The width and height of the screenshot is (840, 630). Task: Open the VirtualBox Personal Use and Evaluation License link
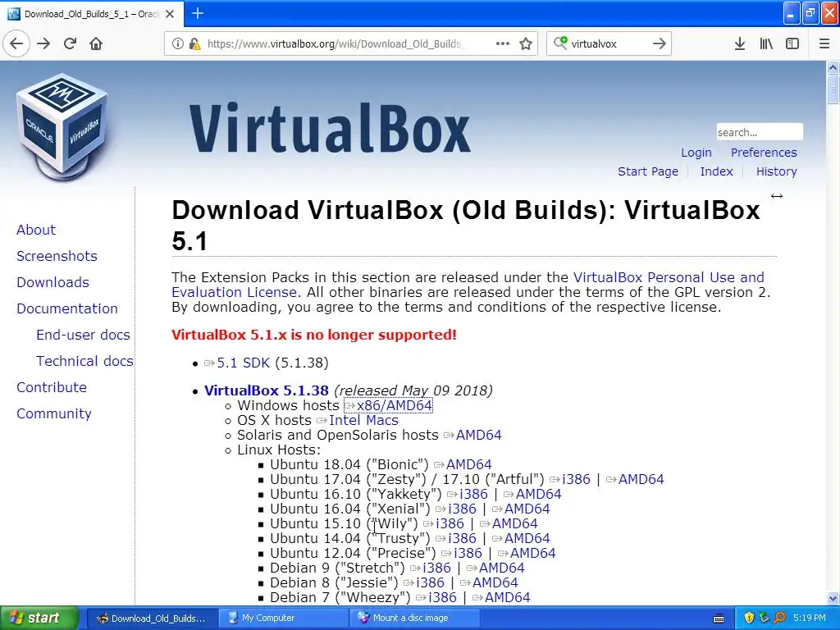click(669, 277)
